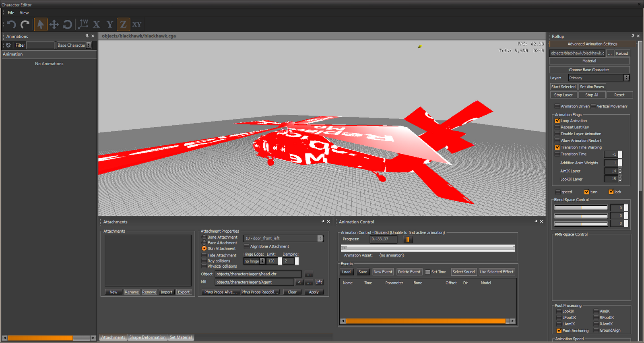Activate the Move tool
Viewport: 644px width, 343px height.
[54, 25]
